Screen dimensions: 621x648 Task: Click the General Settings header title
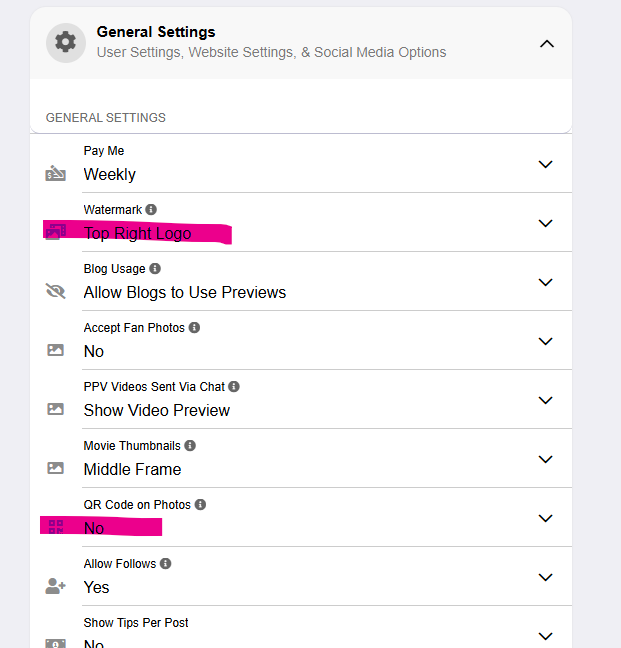[x=156, y=32]
